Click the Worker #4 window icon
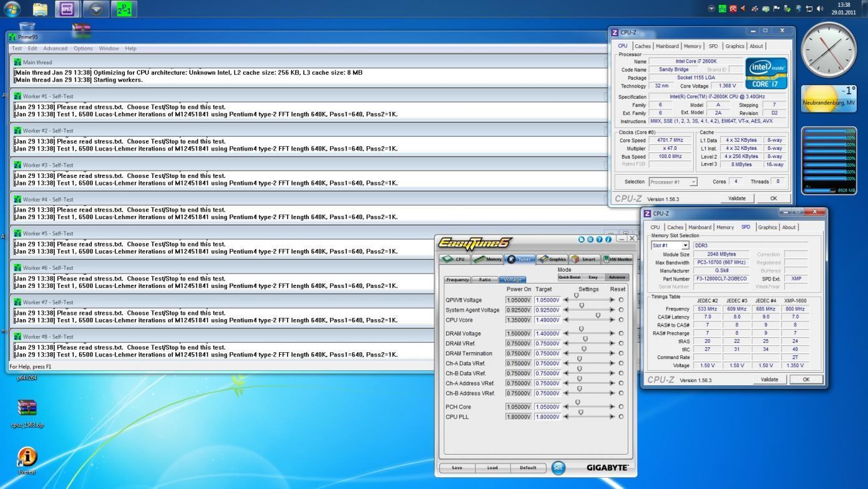868x489 pixels. [17, 199]
